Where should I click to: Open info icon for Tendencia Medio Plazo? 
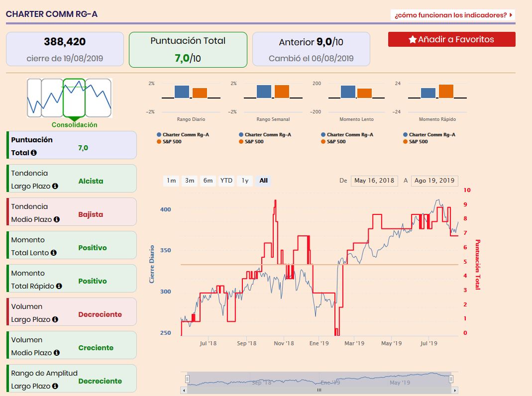tap(57, 219)
